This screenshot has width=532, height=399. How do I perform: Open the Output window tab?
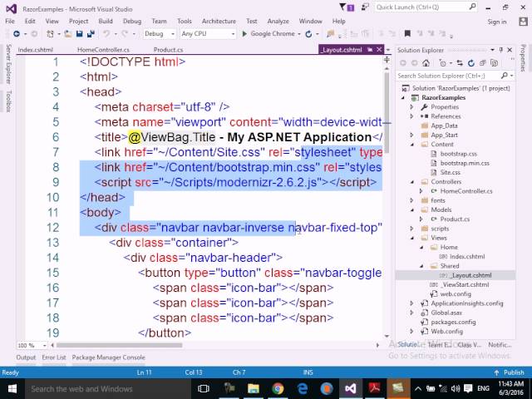(26, 357)
